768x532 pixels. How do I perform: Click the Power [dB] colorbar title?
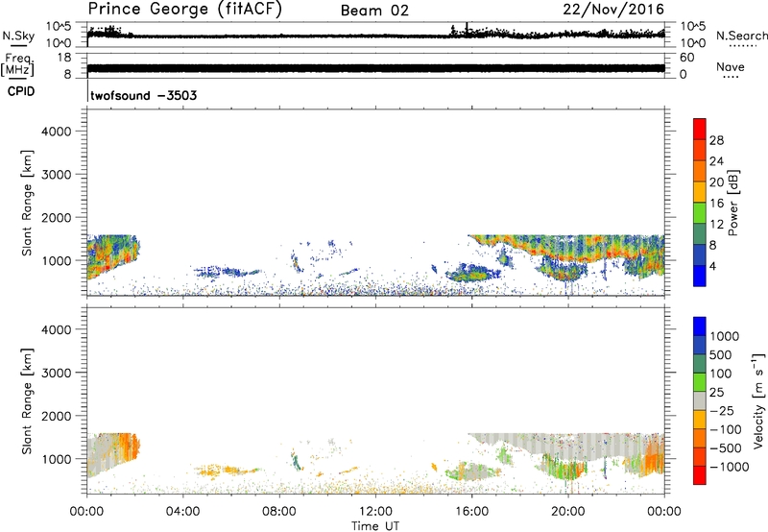(x=732, y=203)
